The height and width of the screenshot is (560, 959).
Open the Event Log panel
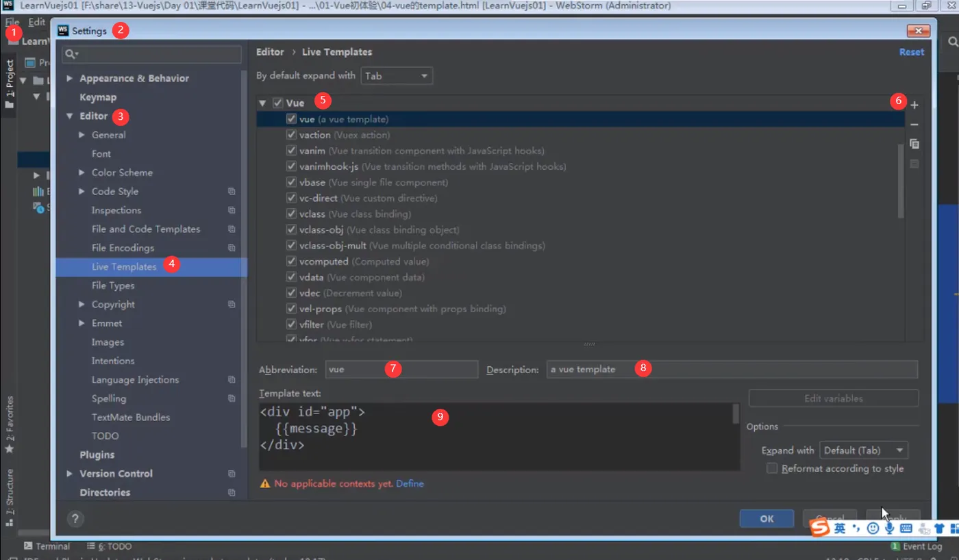pyautogui.click(x=917, y=546)
